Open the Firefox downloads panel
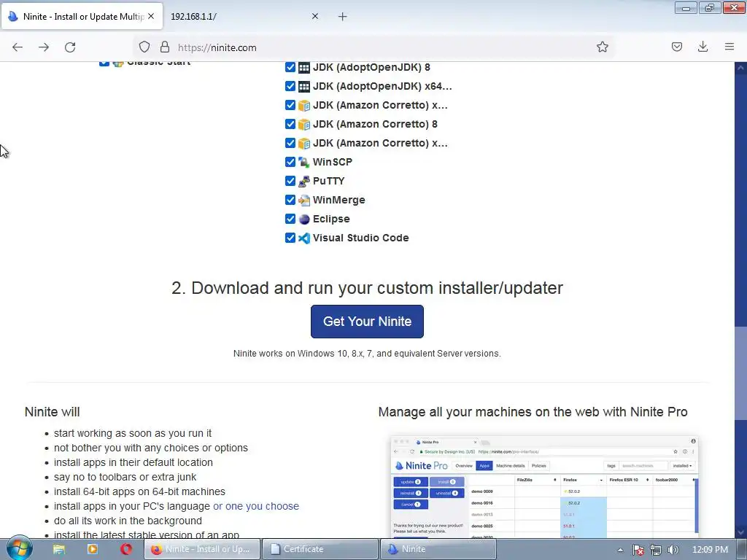 point(703,47)
